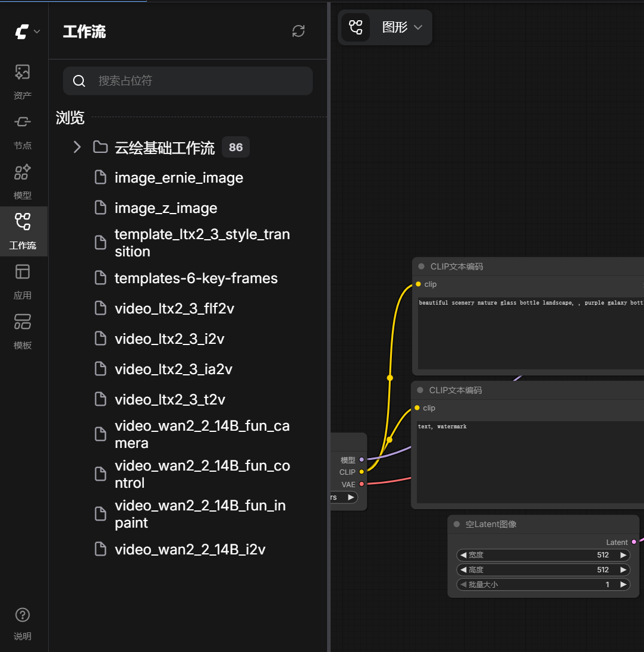
Task: Click clip input socket on lower node
Action: pyautogui.click(x=417, y=408)
